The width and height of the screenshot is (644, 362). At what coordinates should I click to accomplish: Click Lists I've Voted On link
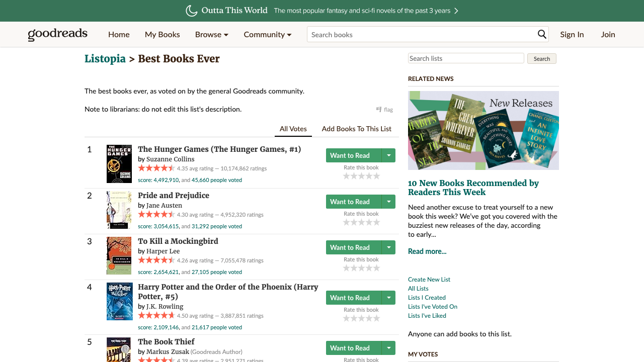433,307
